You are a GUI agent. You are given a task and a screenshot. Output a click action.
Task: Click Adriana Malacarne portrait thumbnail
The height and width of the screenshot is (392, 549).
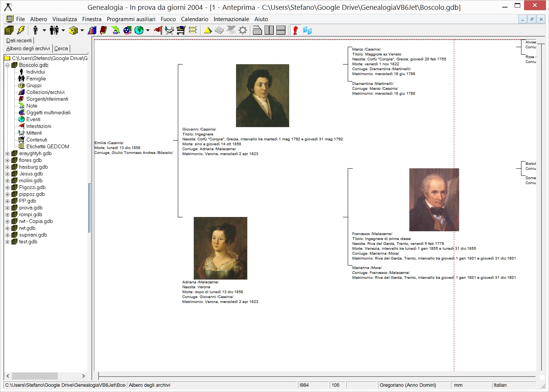221,248
